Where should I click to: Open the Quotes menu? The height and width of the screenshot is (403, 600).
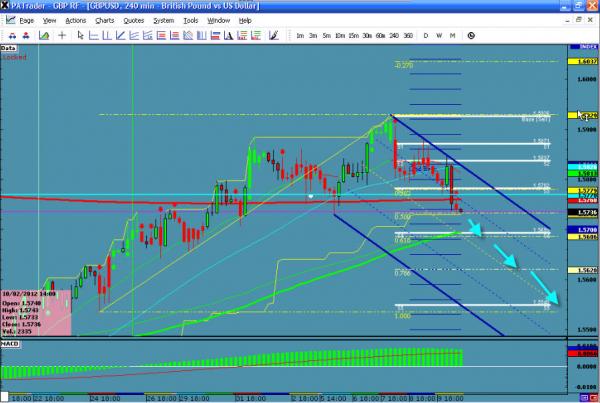click(134, 21)
